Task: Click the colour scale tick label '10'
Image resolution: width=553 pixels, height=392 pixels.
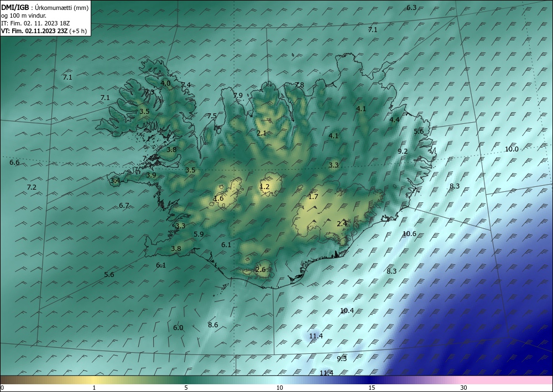Action: click(280, 388)
